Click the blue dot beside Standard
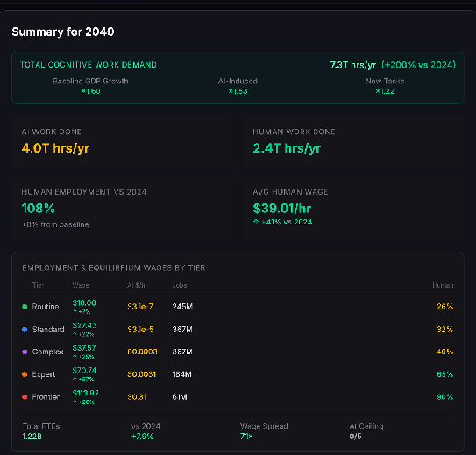Image resolution: width=476 pixels, height=455 pixels. pyautogui.click(x=25, y=330)
